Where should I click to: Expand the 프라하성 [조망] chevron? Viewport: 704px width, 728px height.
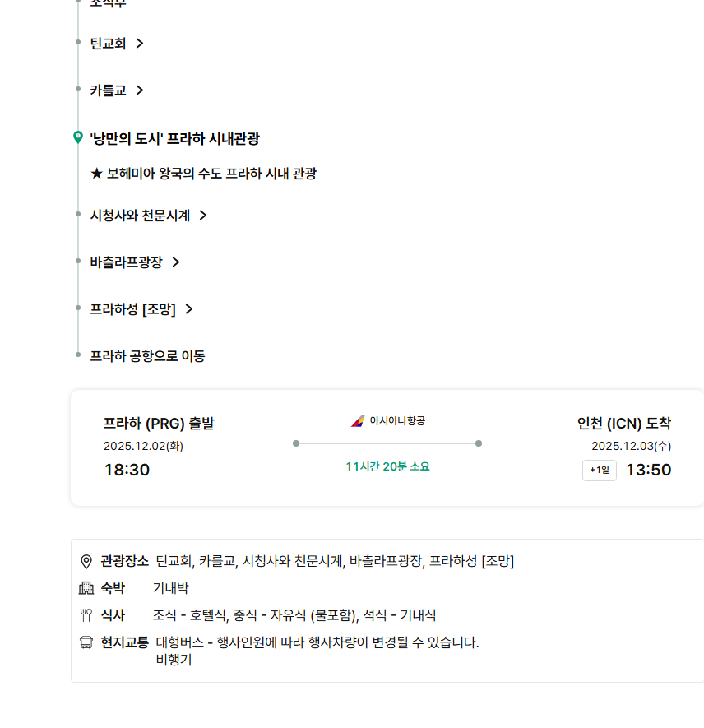pos(189,309)
